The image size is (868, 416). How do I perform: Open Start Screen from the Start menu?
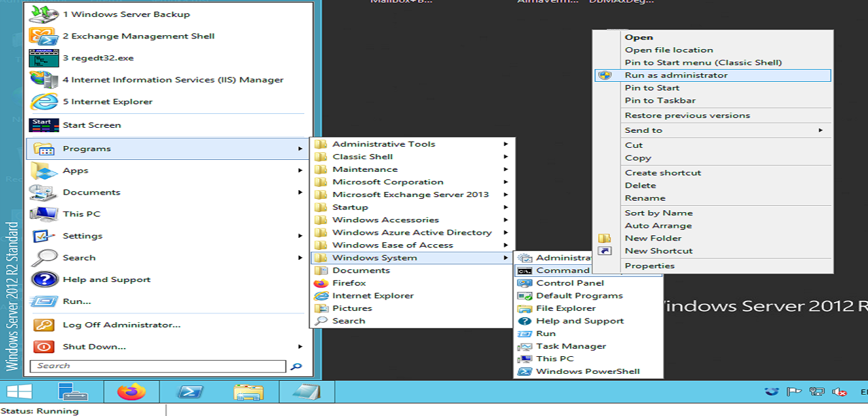(x=91, y=125)
